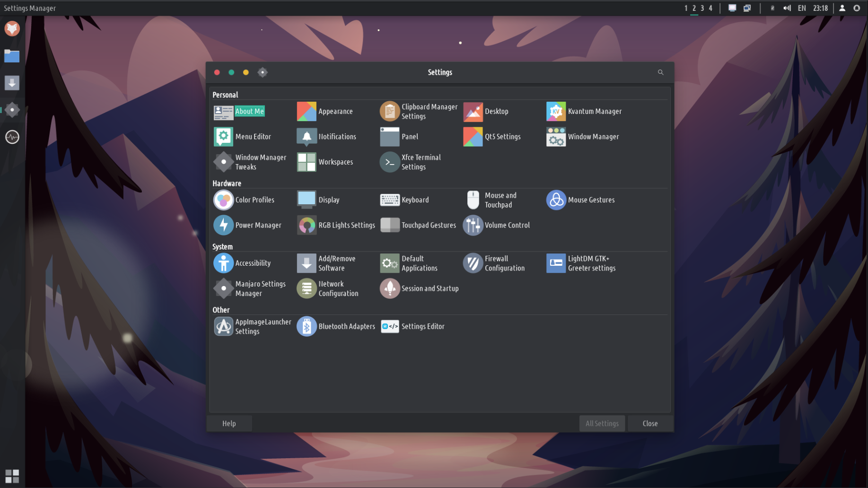This screenshot has height=488, width=868.
Task: Open Firewall Configuration
Action: 494,263
